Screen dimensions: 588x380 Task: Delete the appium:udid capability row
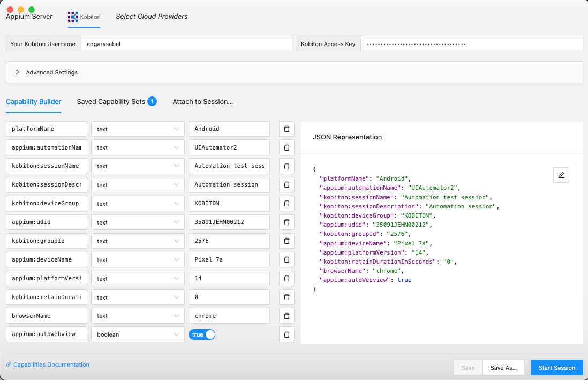click(x=287, y=222)
